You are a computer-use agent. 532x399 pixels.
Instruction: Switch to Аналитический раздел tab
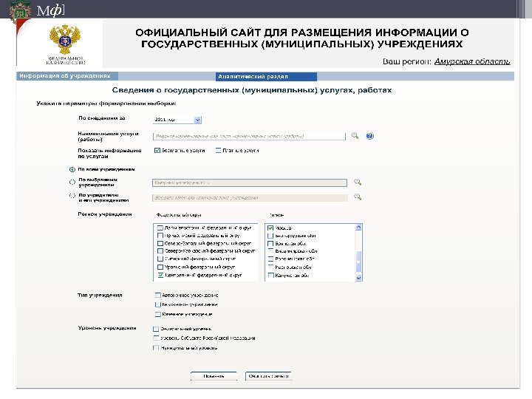(266, 77)
